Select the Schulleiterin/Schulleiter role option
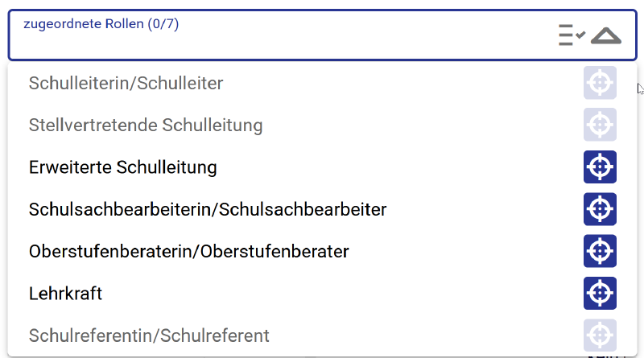 click(x=126, y=83)
